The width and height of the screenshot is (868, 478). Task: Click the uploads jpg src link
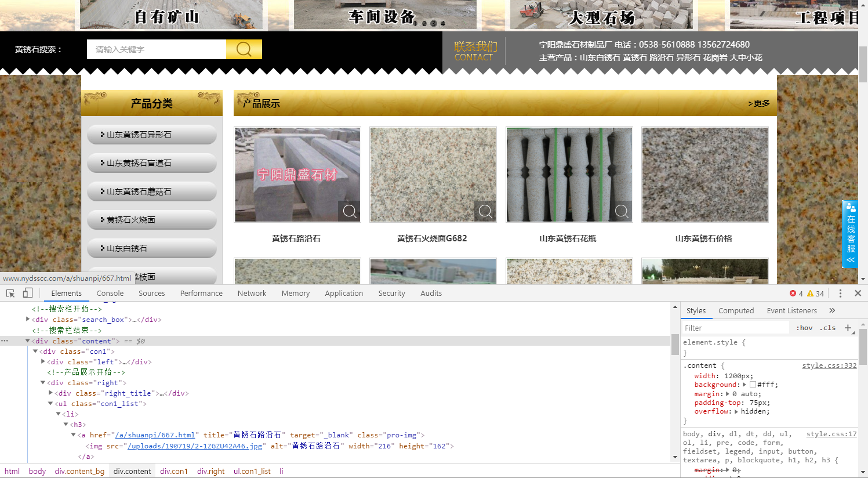pos(195,446)
